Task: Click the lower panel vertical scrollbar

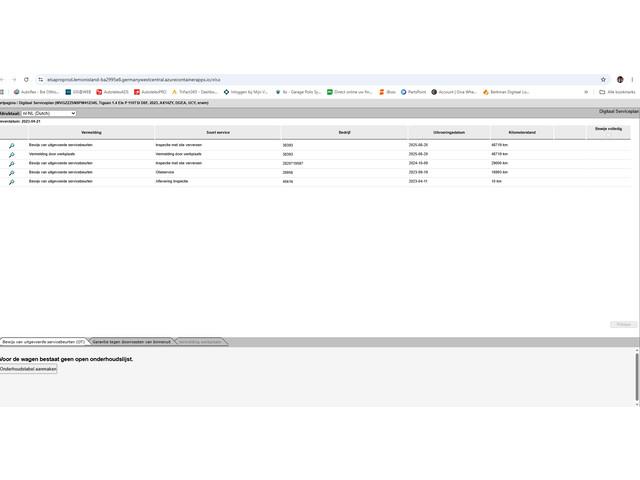Action: (637, 377)
